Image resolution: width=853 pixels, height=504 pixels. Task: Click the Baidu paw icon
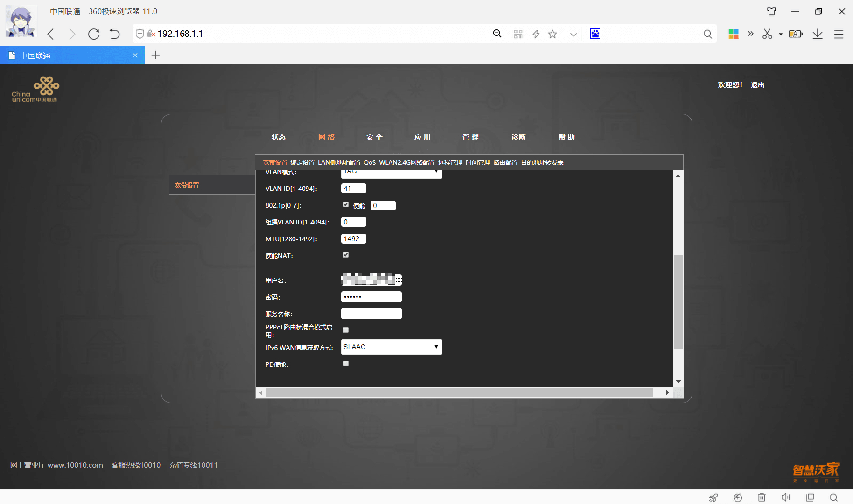click(595, 34)
